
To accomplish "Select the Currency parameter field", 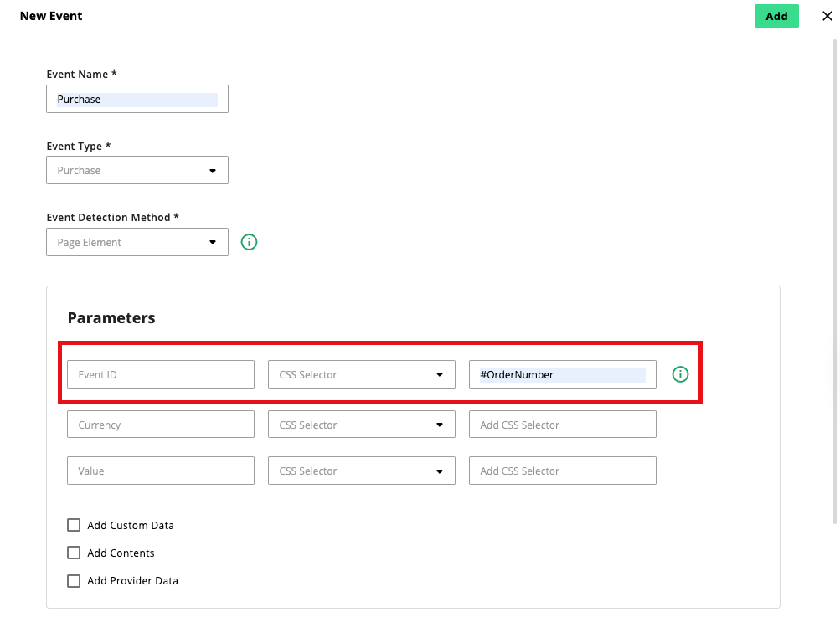I will [x=161, y=425].
